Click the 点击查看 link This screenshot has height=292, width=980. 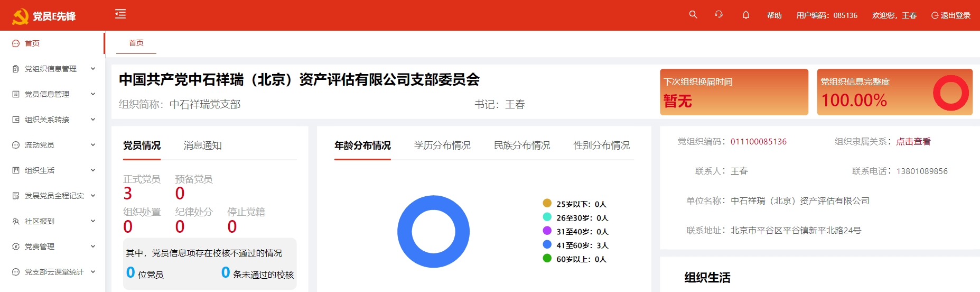(913, 142)
